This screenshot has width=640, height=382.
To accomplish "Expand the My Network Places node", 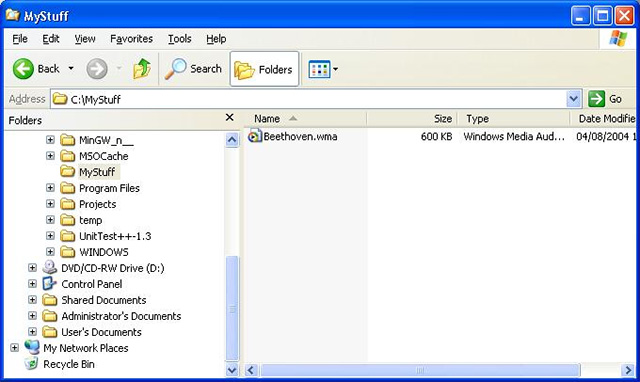I will (x=14, y=348).
